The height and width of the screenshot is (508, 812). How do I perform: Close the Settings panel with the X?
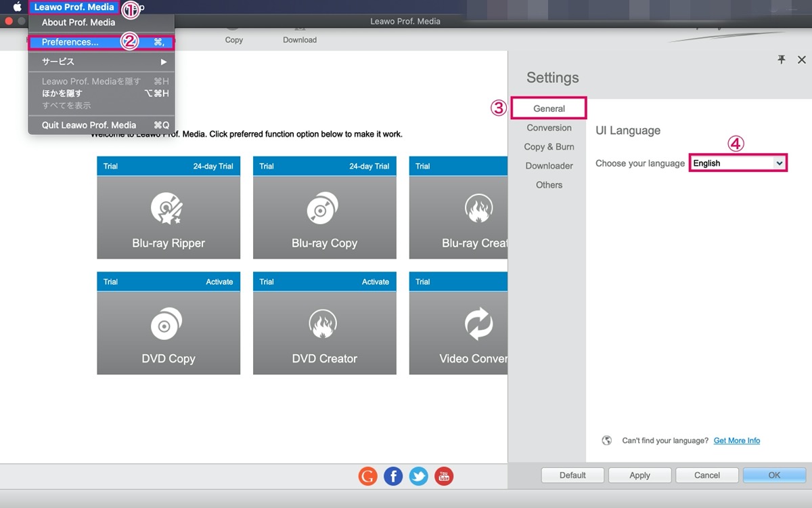tap(802, 60)
